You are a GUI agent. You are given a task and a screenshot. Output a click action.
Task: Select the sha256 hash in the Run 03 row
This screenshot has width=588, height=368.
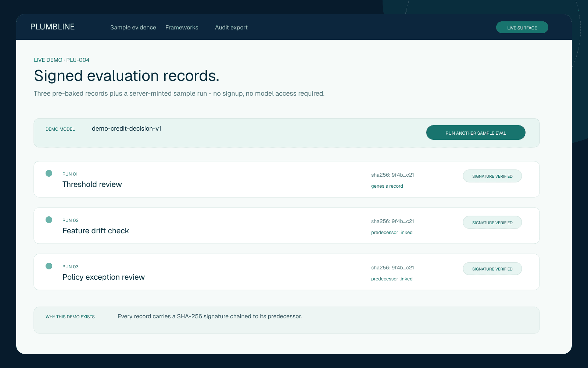[392, 268]
